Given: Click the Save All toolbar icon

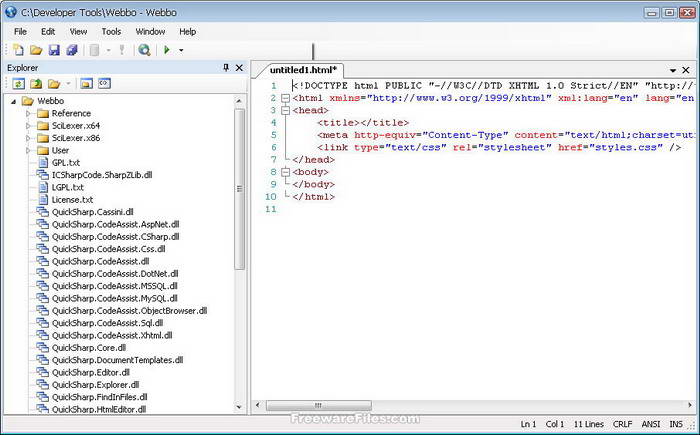Looking at the screenshot, I should tap(71, 49).
